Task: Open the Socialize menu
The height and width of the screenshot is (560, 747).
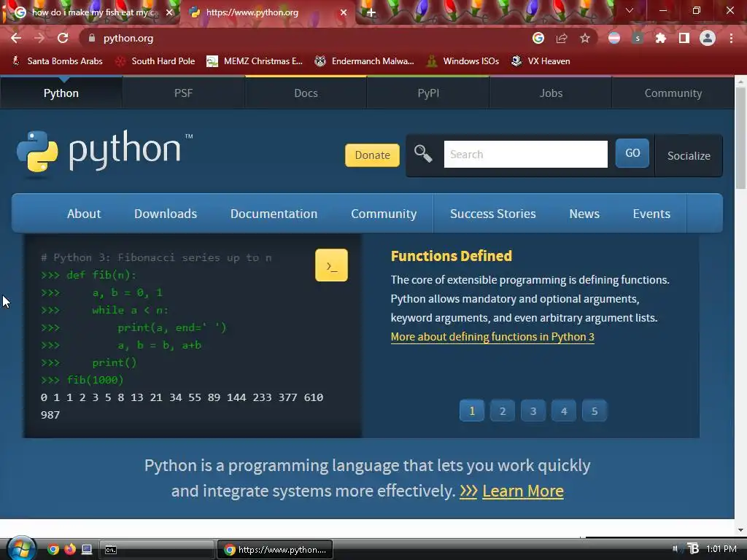Action: tap(689, 156)
